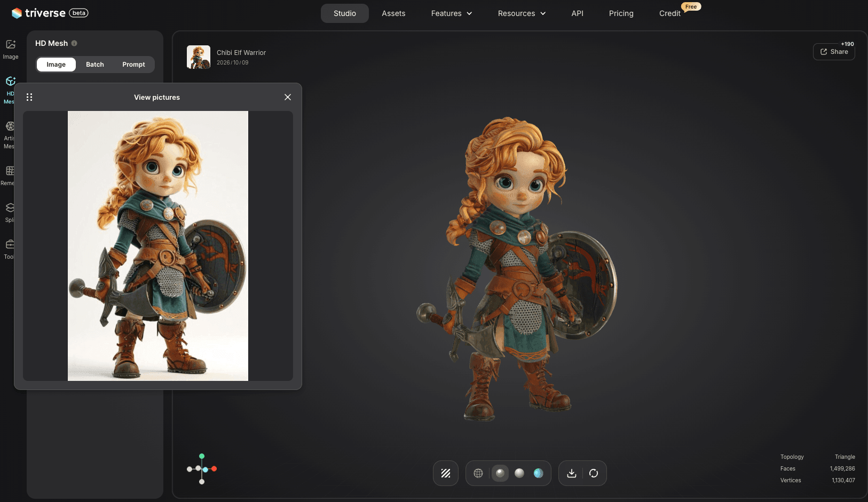Click the axis orientation gizmo
The height and width of the screenshot is (502, 868).
[x=202, y=469]
